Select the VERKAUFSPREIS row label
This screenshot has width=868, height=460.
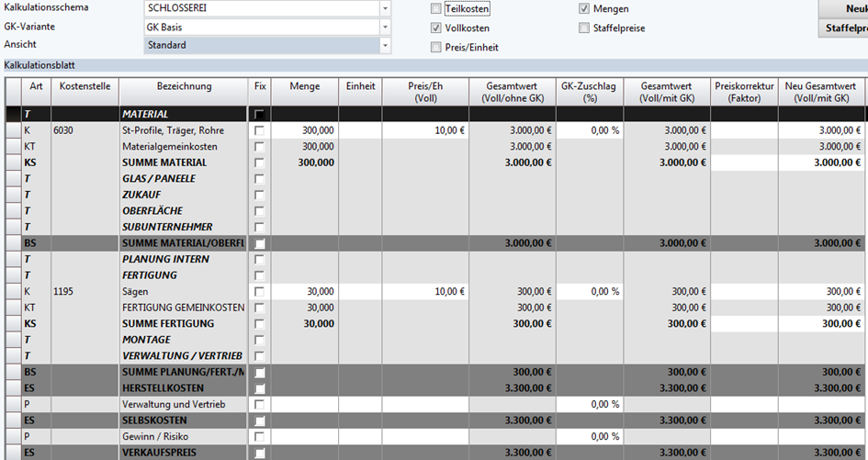pyautogui.click(x=184, y=453)
